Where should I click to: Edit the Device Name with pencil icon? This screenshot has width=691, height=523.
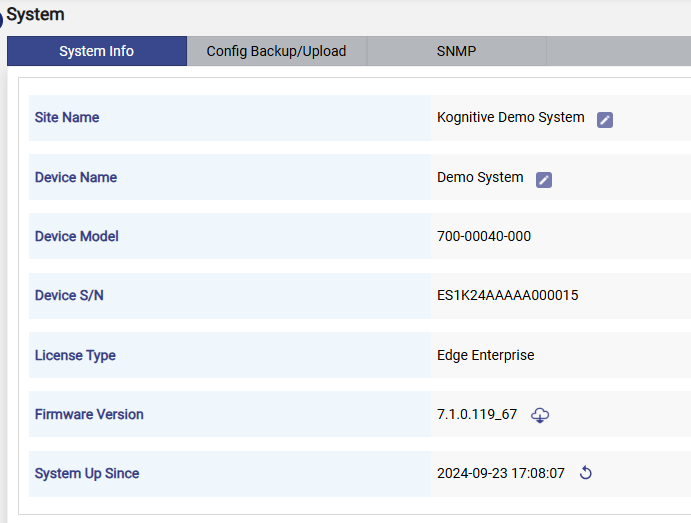point(544,179)
